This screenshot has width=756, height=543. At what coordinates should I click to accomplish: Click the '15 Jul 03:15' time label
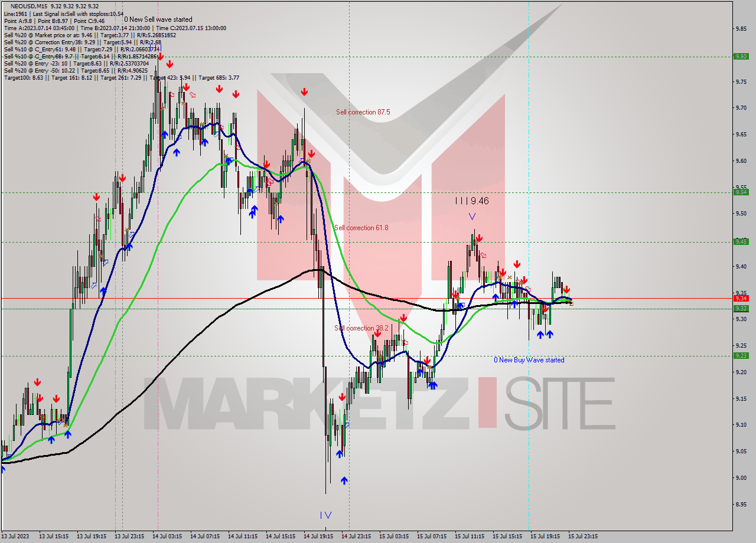click(x=393, y=537)
